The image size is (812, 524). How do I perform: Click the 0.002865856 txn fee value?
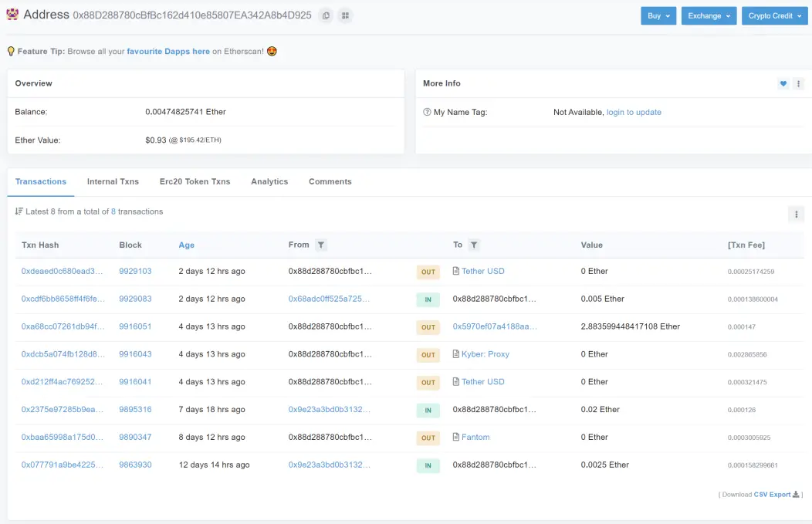746,355
